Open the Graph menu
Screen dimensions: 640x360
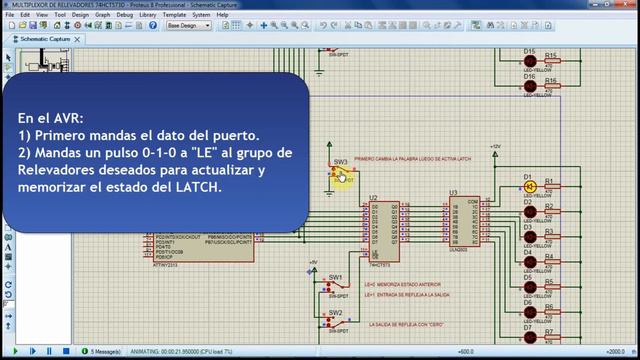pyautogui.click(x=102, y=15)
